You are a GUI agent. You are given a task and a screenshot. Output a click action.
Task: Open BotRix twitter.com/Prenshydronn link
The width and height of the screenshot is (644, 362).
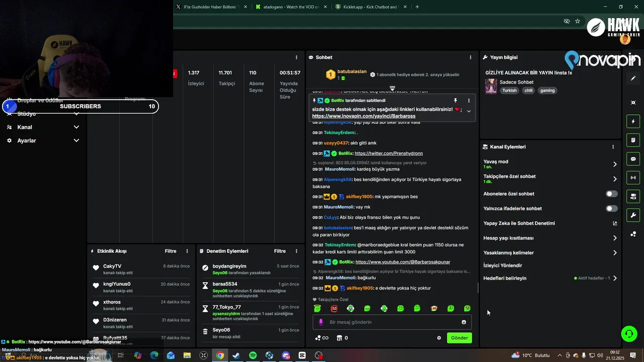point(388,153)
